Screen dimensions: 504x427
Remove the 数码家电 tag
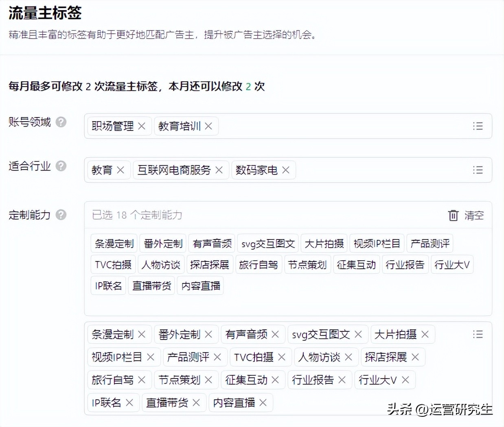click(286, 170)
